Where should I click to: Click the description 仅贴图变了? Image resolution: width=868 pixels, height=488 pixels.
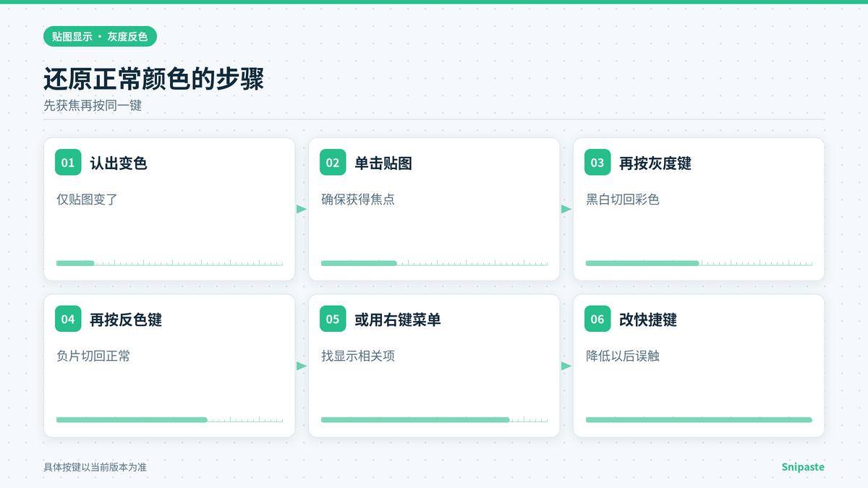tap(87, 200)
